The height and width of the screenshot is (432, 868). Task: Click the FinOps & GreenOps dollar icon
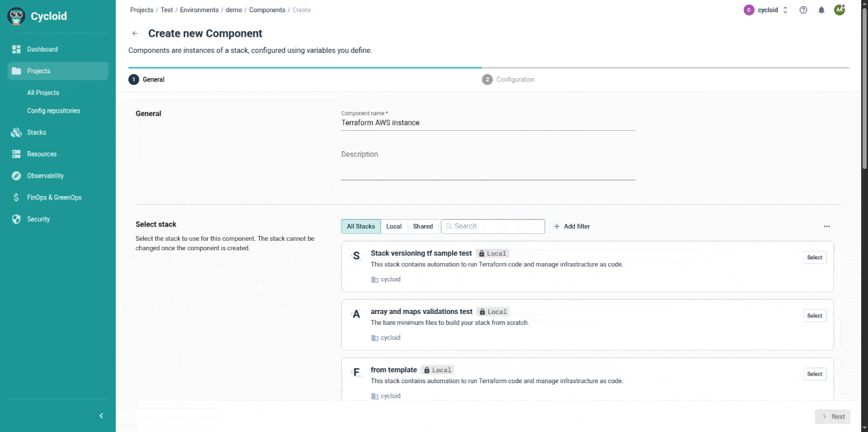pyautogui.click(x=16, y=198)
